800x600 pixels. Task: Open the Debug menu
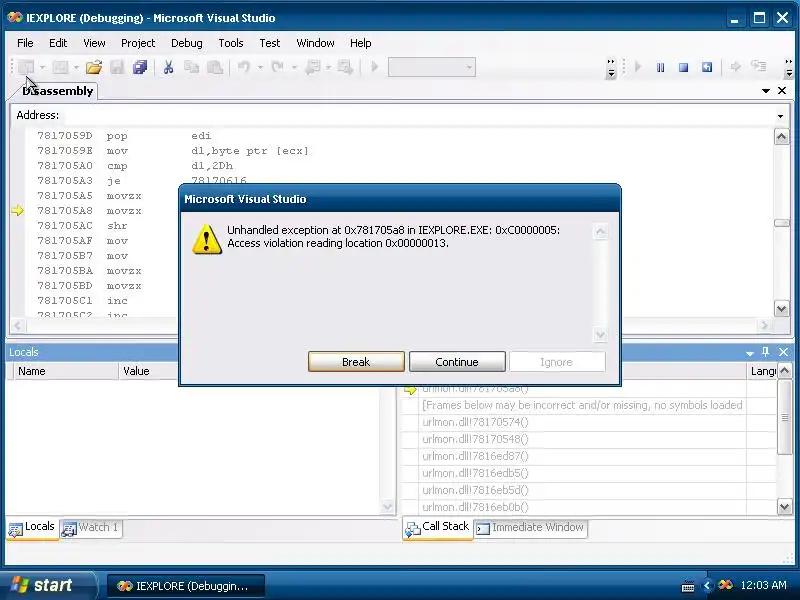[x=187, y=43]
